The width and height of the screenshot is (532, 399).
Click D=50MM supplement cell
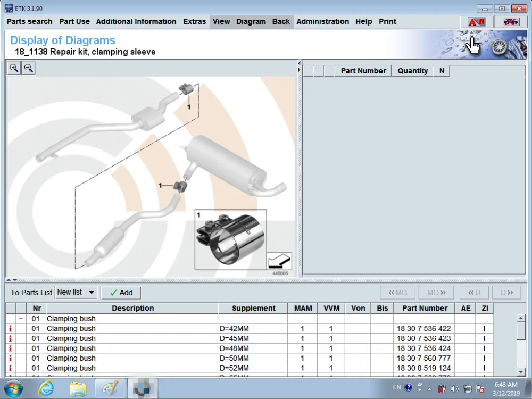click(253, 358)
